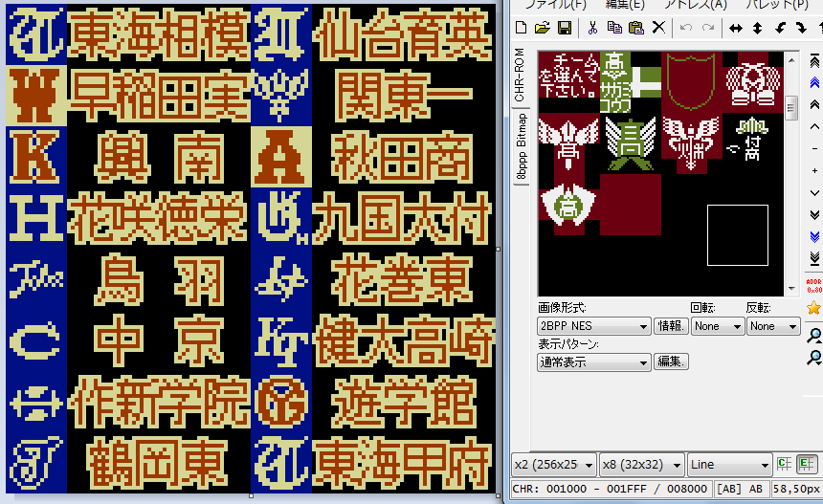Toggle the green C grid button

tap(784, 464)
